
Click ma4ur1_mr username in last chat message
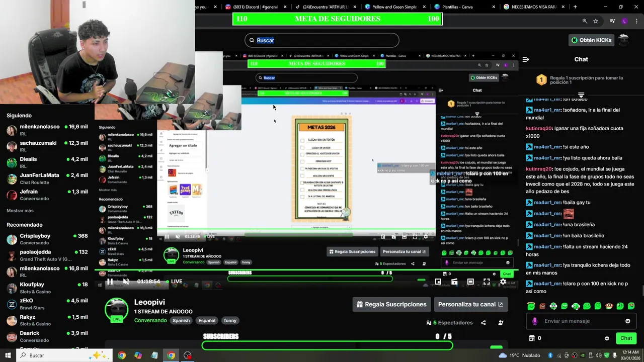[547, 284]
